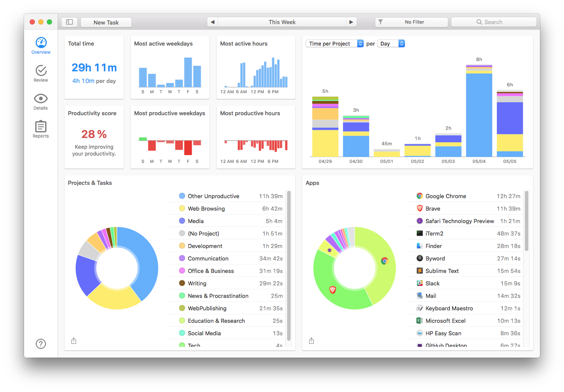Share the Projects & Tasks chart
The width and height of the screenshot is (564, 392).
coord(74,341)
